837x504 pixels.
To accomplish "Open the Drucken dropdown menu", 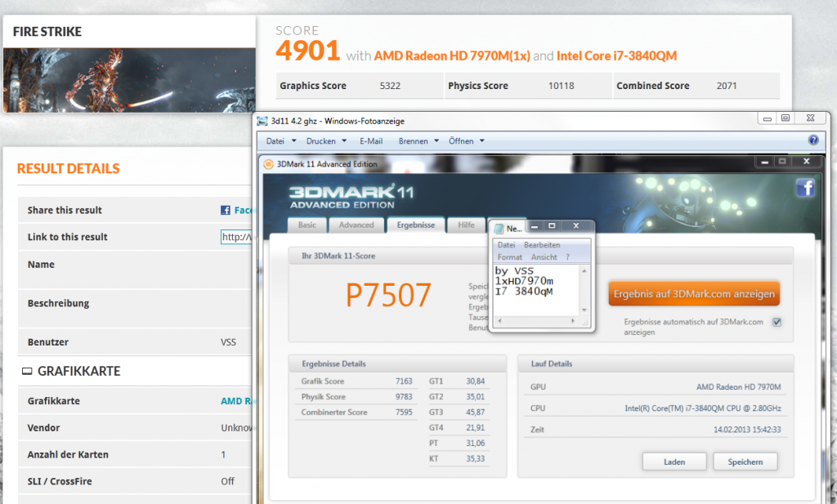I will (326, 140).
